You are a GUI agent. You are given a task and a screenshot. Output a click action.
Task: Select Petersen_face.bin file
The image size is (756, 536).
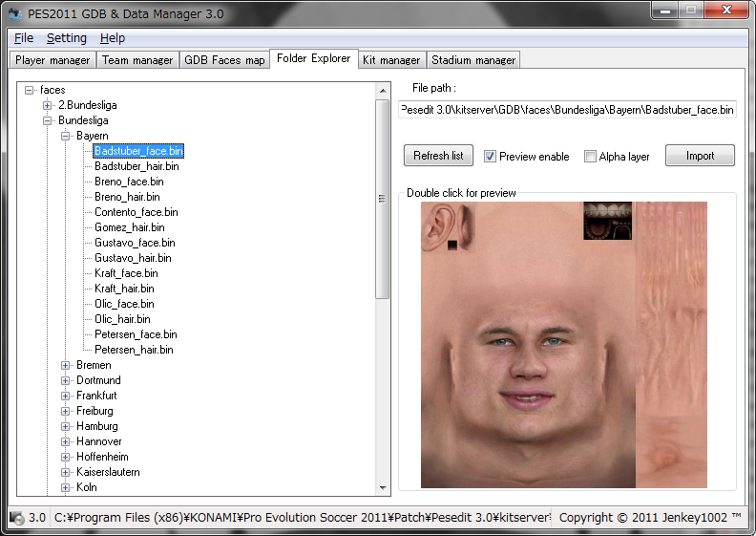tap(136, 334)
